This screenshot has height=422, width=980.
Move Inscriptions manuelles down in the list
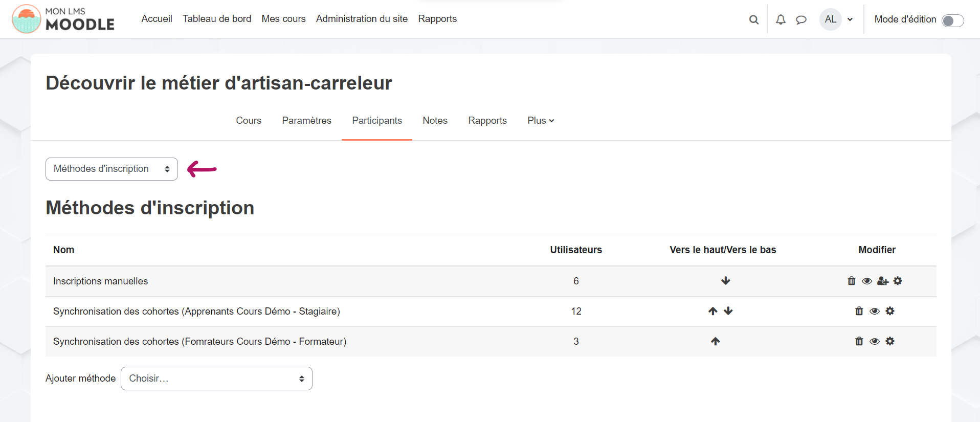[x=725, y=281]
